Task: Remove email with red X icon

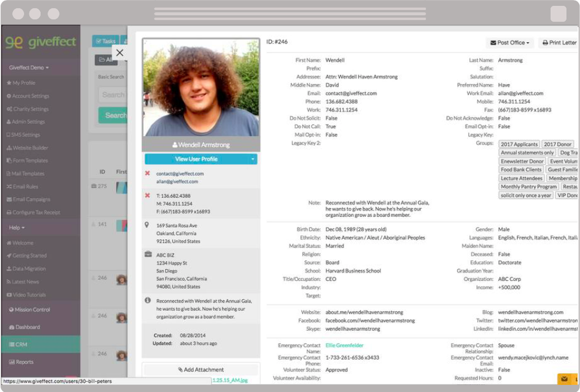Action: [147, 173]
